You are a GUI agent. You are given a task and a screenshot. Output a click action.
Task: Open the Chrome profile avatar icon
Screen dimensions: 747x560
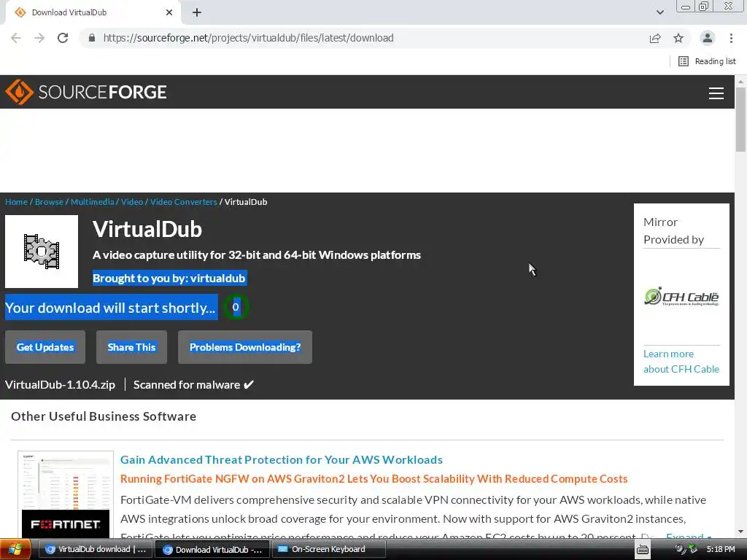[x=708, y=38]
